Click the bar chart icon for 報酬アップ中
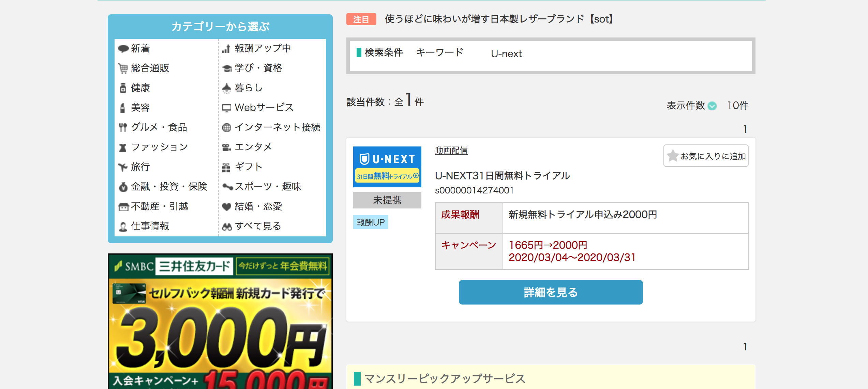Screen dimensions: 868x389 coord(226,49)
